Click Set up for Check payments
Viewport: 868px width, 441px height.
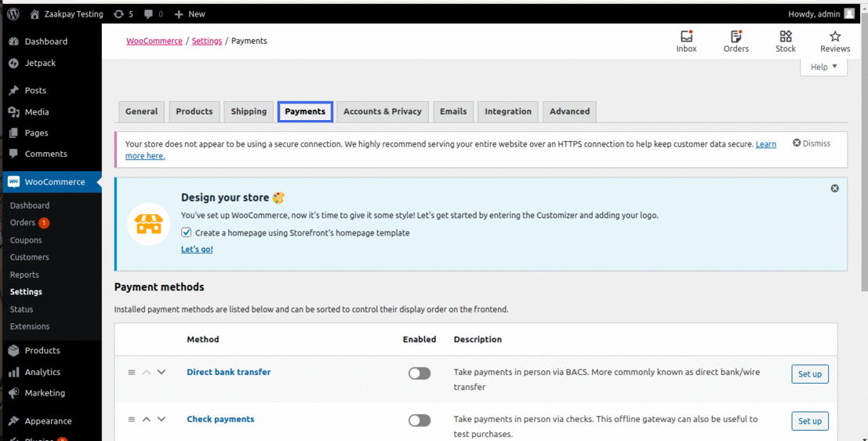[810, 421]
